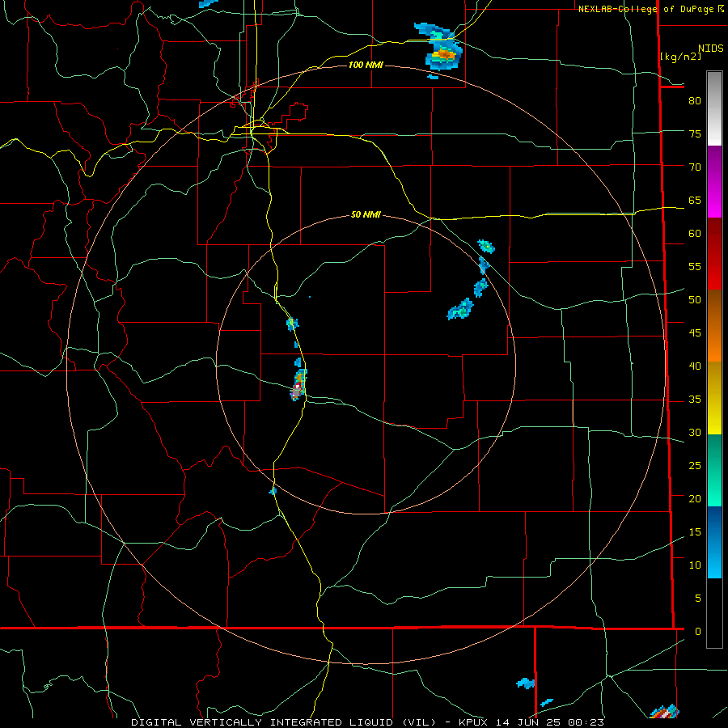
Task: Click the 35 value on the scale
Action: [x=695, y=400]
